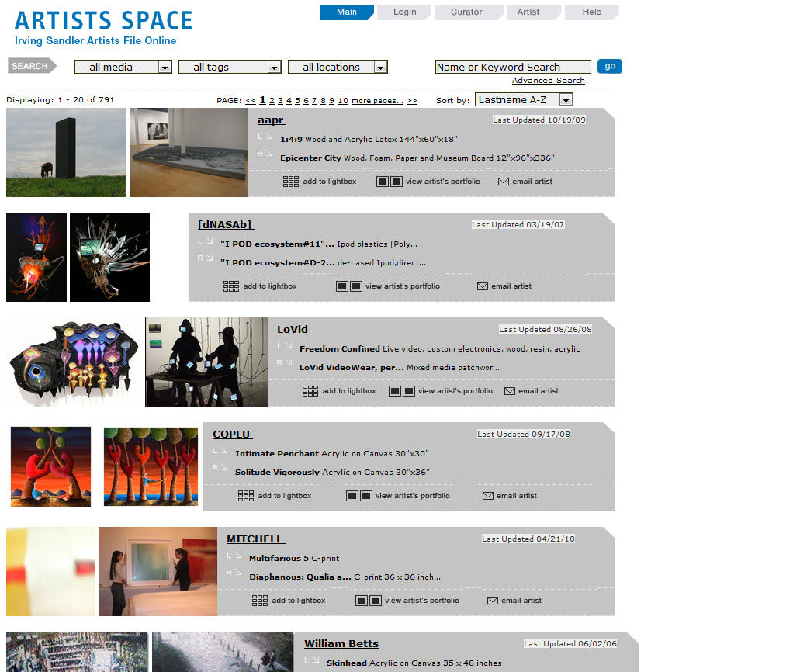The width and height of the screenshot is (807, 672).
Task: Click the lightbox grid icon for COPLU
Action: [245, 496]
